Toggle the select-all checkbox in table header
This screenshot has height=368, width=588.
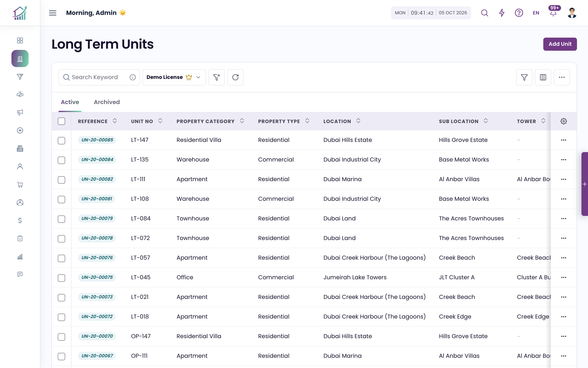pos(61,121)
